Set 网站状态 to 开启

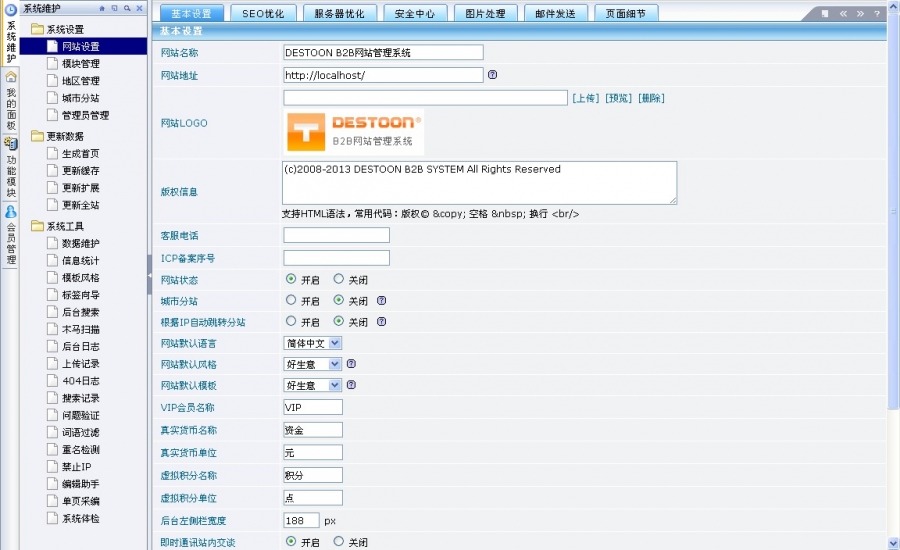coord(291,279)
